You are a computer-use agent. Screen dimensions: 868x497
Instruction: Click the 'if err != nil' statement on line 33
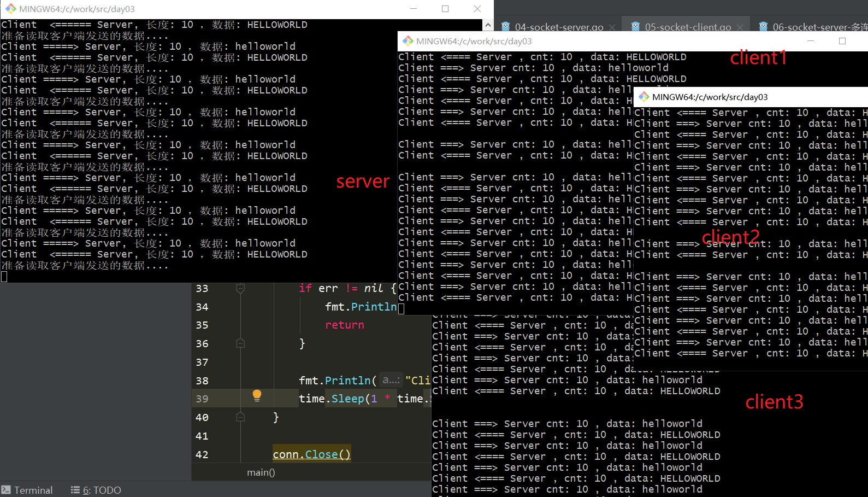click(x=347, y=288)
